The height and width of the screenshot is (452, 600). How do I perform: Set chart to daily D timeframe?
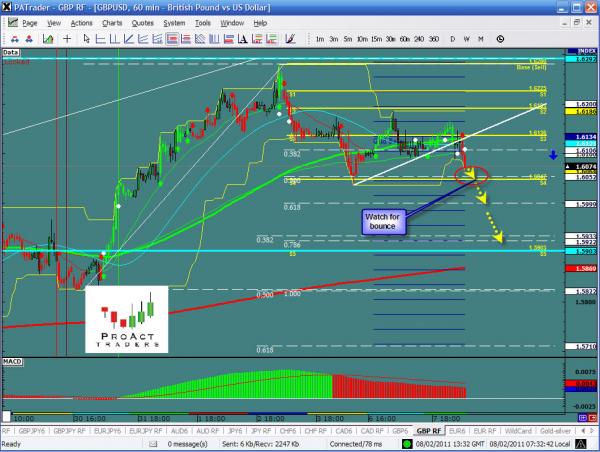coord(452,39)
